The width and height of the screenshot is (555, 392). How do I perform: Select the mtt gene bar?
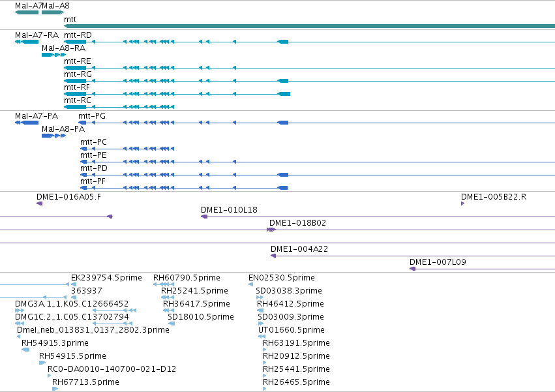(309, 26)
